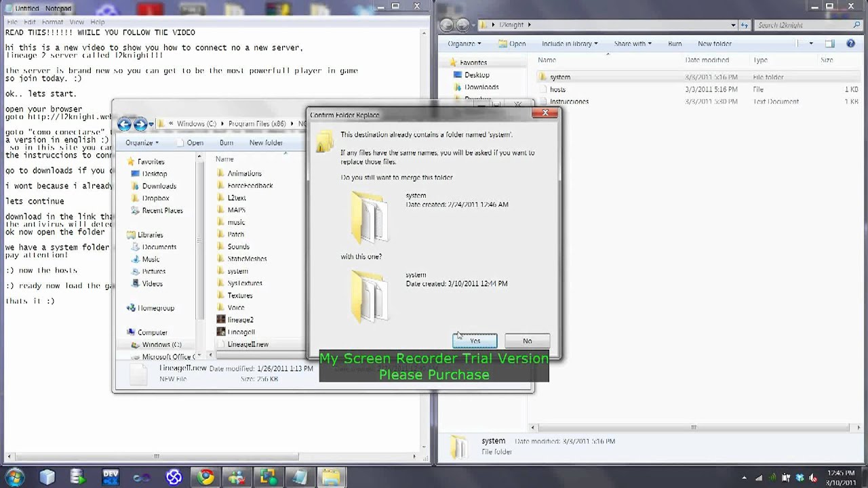Select Dropbox in Program Files window sidebar
The height and width of the screenshot is (488, 868).
click(x=156, y=198)
